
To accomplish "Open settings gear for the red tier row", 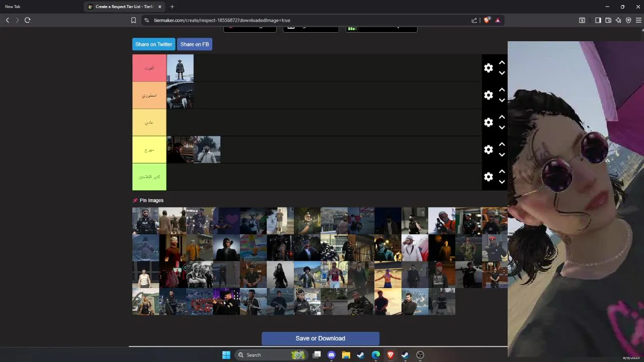I will [489, 68].
